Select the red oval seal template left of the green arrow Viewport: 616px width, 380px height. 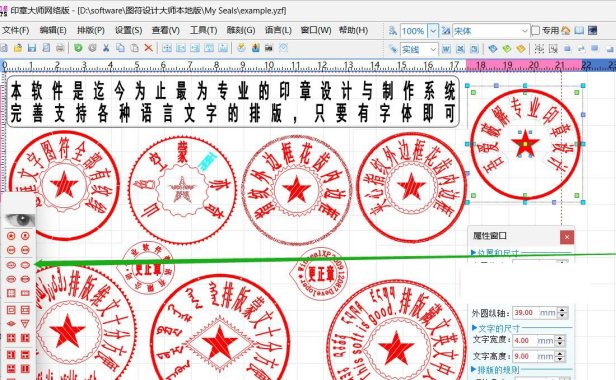coord(25,265)
